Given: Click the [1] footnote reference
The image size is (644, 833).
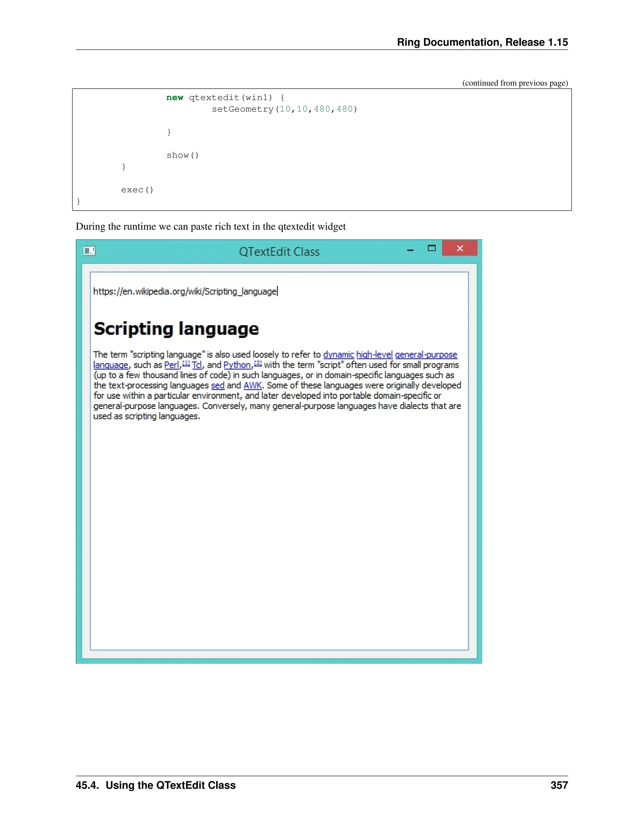Looking at the screenshot, I should pyautogui.click(x=186, y=363).
